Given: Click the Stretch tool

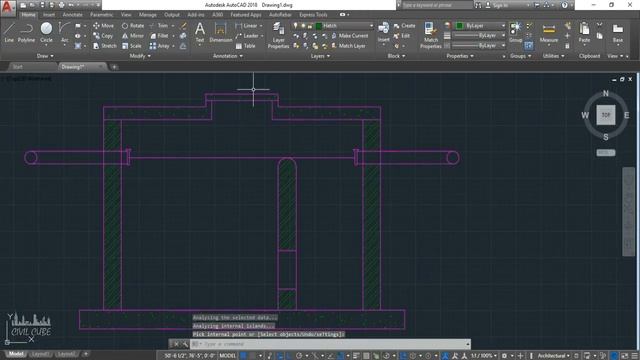Looking at the screenshot, I should [x=104, y=46].
